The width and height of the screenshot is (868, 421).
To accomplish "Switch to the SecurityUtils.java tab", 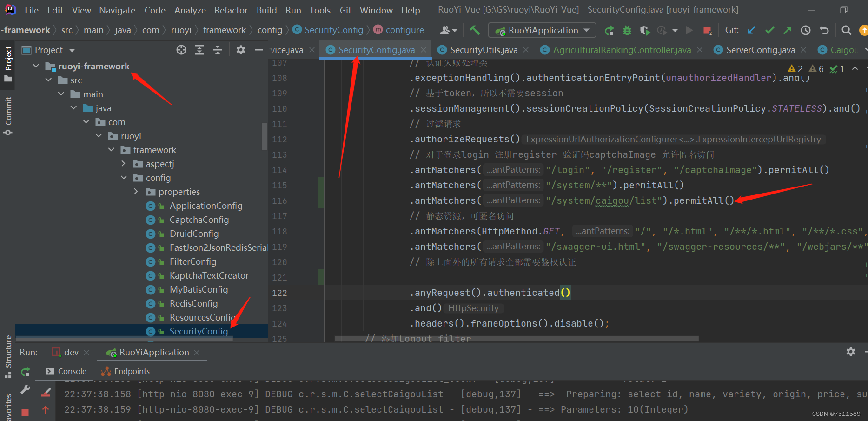I will click(484, 50).
